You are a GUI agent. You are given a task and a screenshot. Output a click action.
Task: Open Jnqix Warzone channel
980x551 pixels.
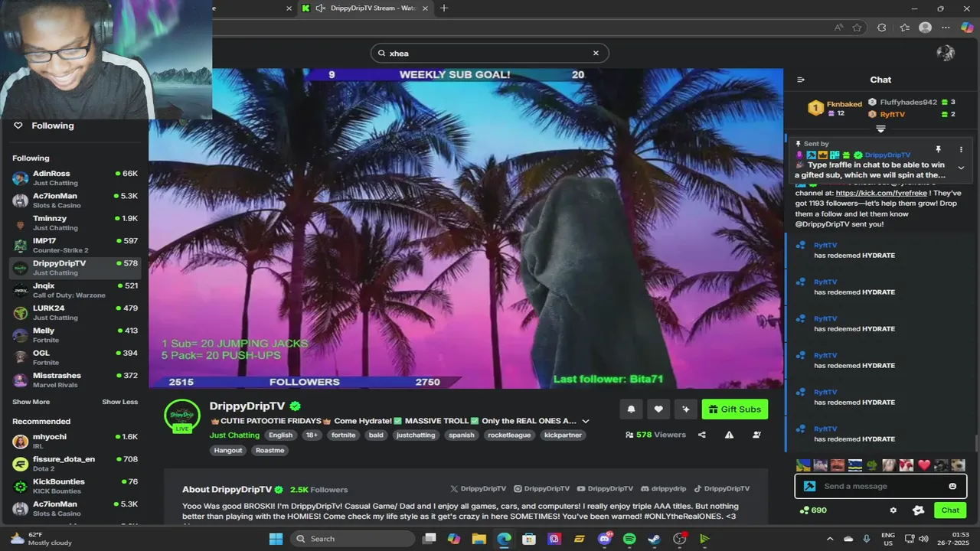[74, 290]
